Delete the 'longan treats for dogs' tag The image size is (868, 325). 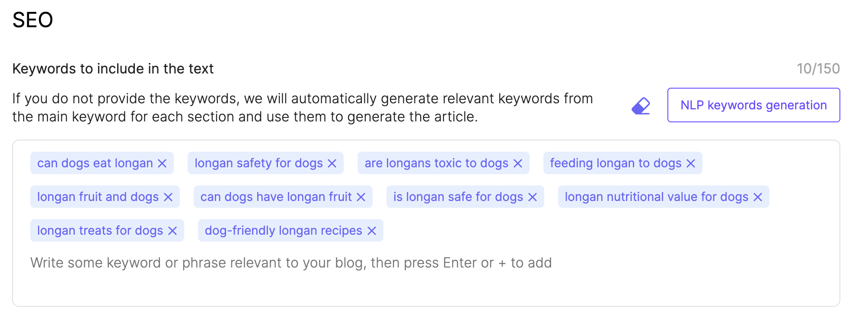pyautogui.click(x=172, y=231)
